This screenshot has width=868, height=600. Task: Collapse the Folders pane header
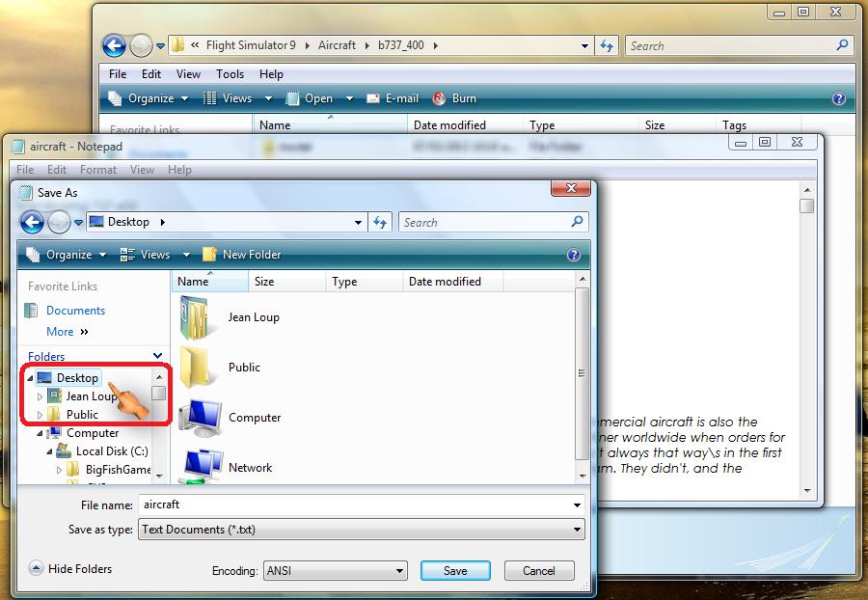[x=157, y=356]
